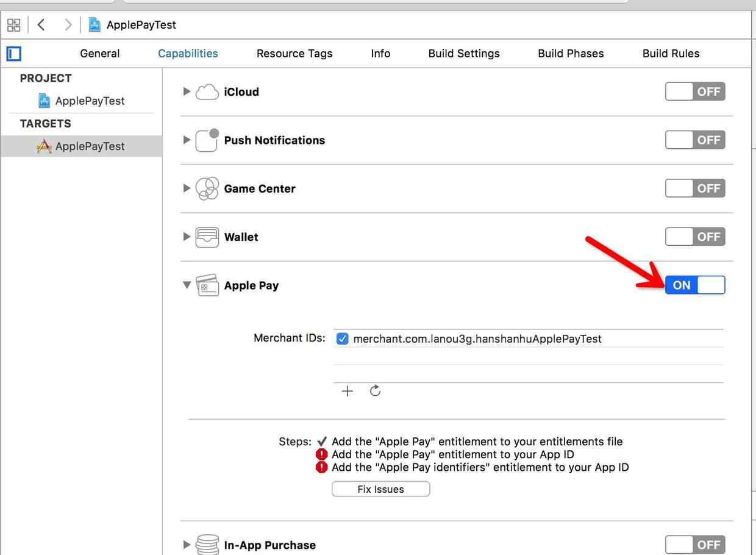This screenshot has height=555, width=756.
Task: Click the Wallet section title
Action: 241,237
